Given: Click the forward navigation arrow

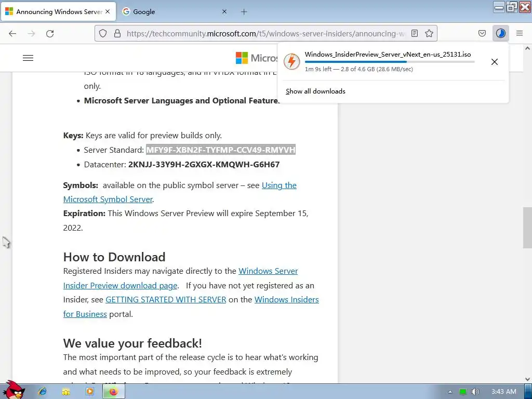Looking at the screenshot, I should click(31, 33).
